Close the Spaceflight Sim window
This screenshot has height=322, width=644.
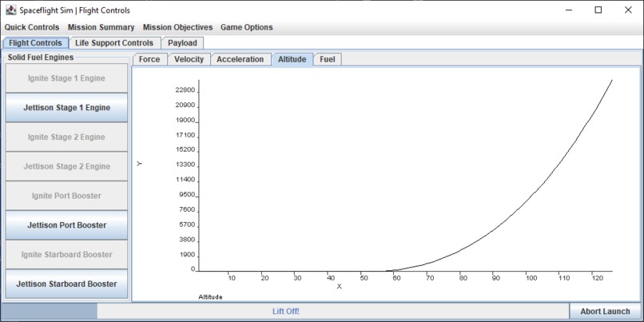click(628, 10)
